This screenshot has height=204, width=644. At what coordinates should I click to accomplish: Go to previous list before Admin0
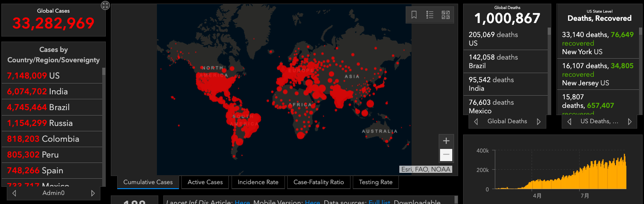14,193
